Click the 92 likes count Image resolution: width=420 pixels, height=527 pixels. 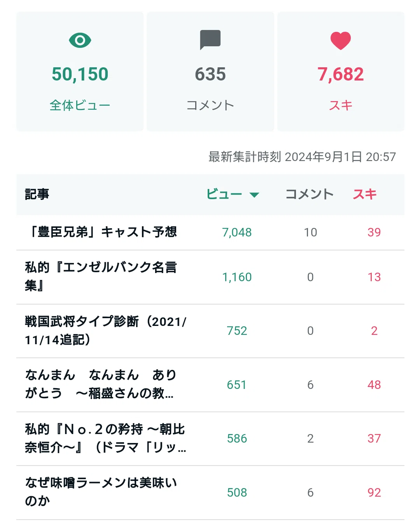[374, 492]
